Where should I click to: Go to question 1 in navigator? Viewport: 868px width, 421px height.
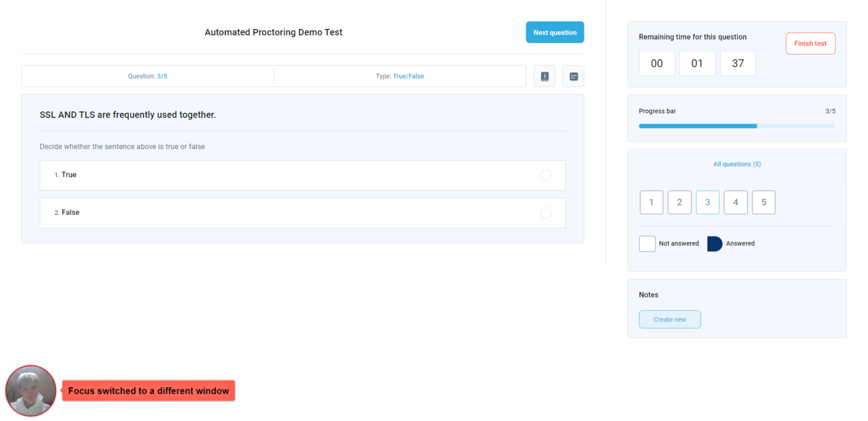tap(651, 203)
